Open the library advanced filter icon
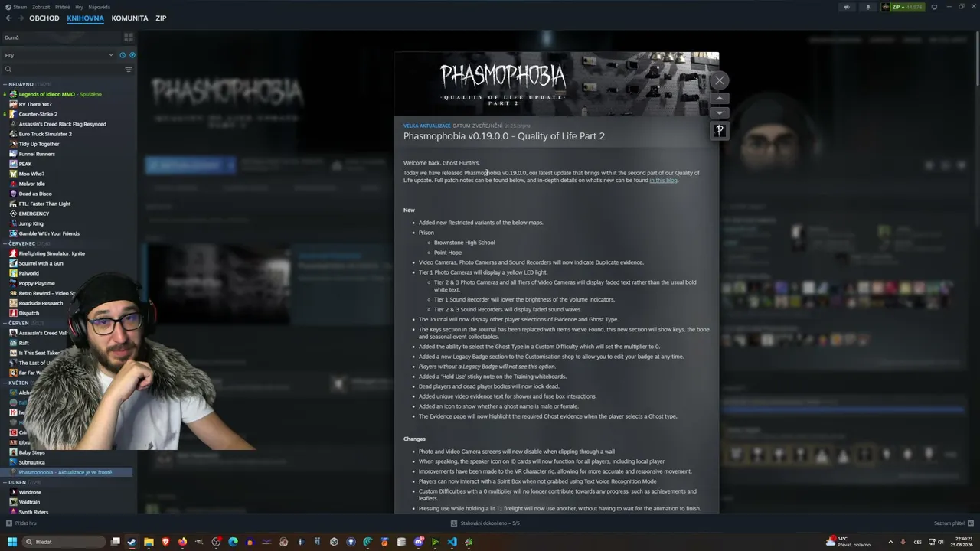The height and width of the screenshot is (551, 980). point(129,70)
